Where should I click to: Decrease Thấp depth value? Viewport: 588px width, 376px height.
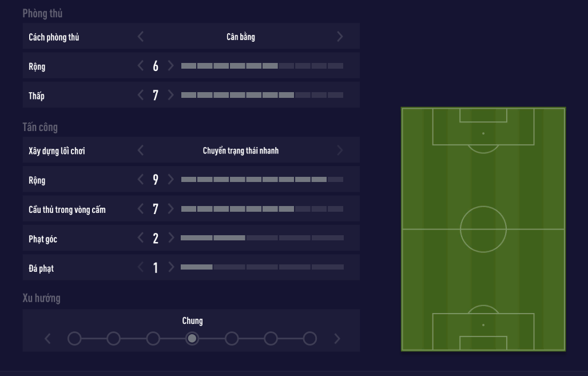141,95
